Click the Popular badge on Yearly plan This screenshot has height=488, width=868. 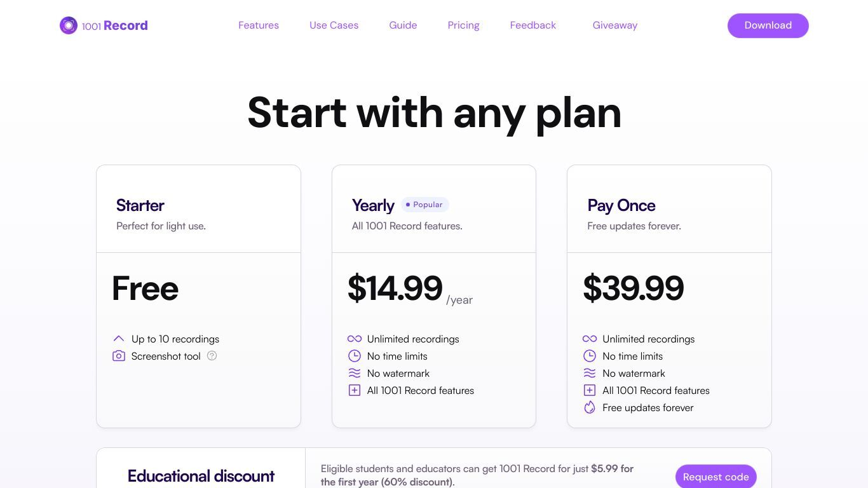tap(424, 205)
